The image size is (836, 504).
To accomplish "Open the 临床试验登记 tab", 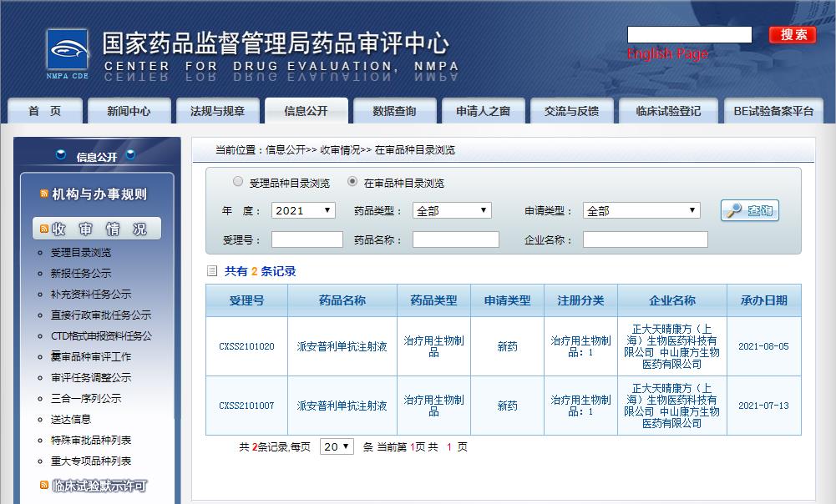I will 667,111.
